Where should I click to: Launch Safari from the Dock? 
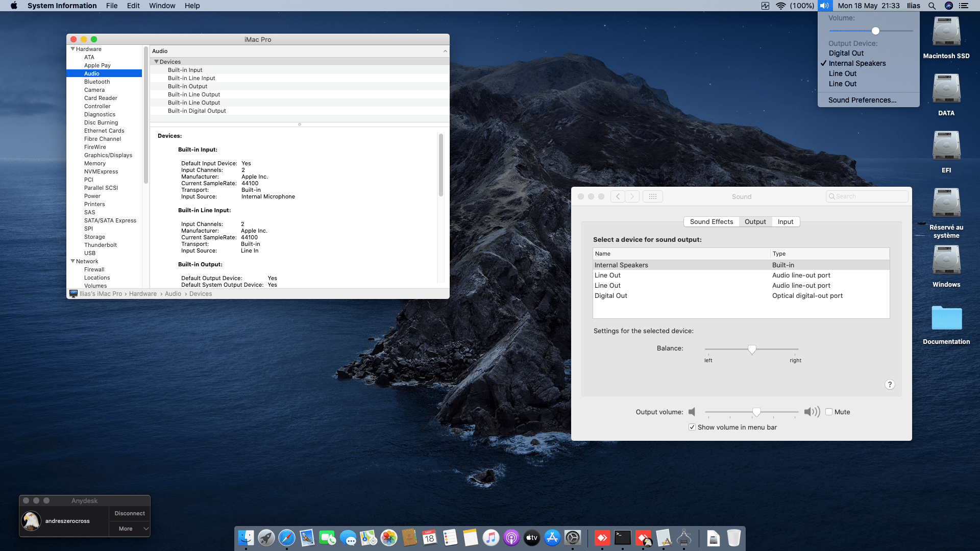pyautogui.click(x=287, y=537)
